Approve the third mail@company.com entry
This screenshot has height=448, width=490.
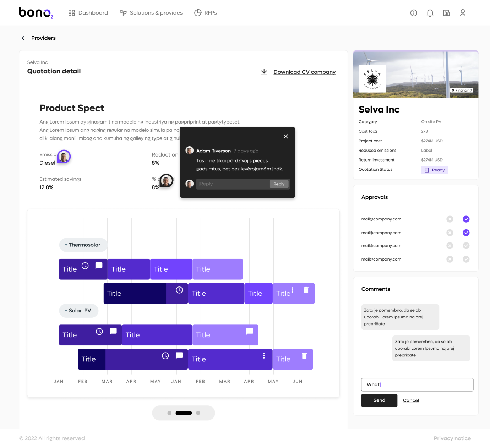[x=466, y=245]
